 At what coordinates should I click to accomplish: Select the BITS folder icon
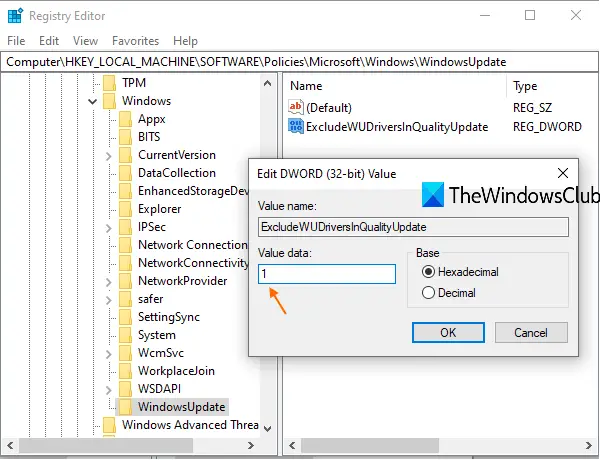(126, 137)
